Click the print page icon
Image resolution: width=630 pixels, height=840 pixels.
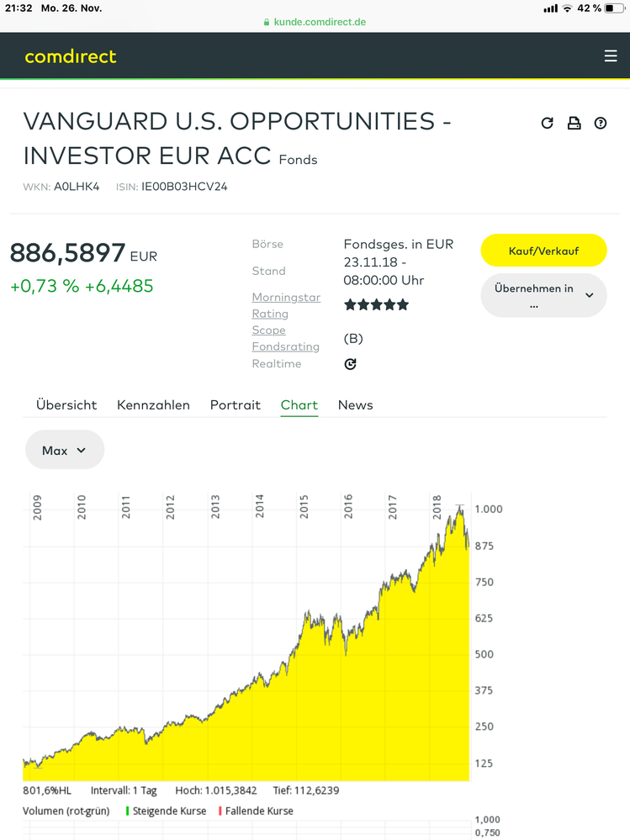click(x=574, y=123)
